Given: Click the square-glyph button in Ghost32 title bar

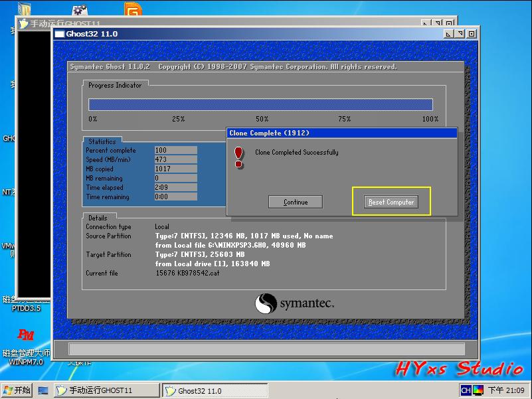Looking at the screenshot, I should click(x=472, y=34).
